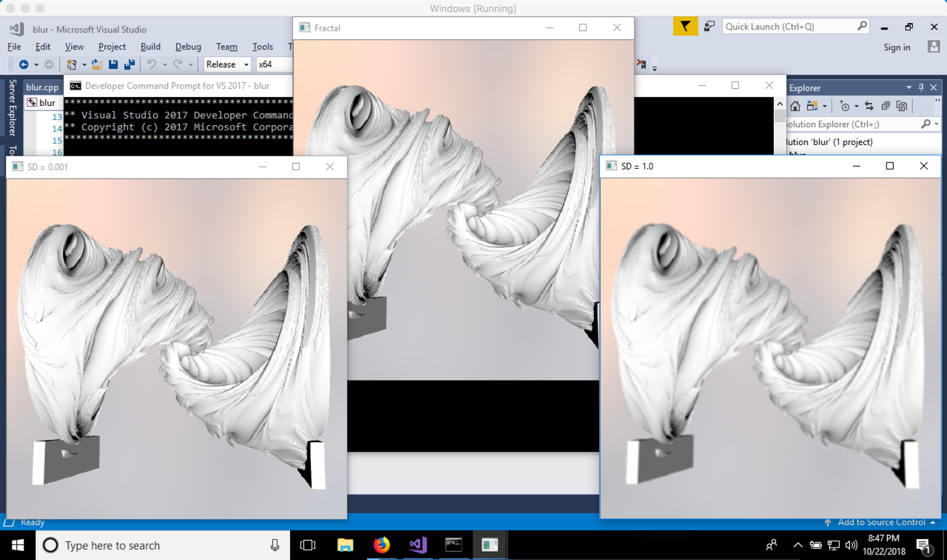
Task: Click the Type here to search box
Action: point(163,545)
